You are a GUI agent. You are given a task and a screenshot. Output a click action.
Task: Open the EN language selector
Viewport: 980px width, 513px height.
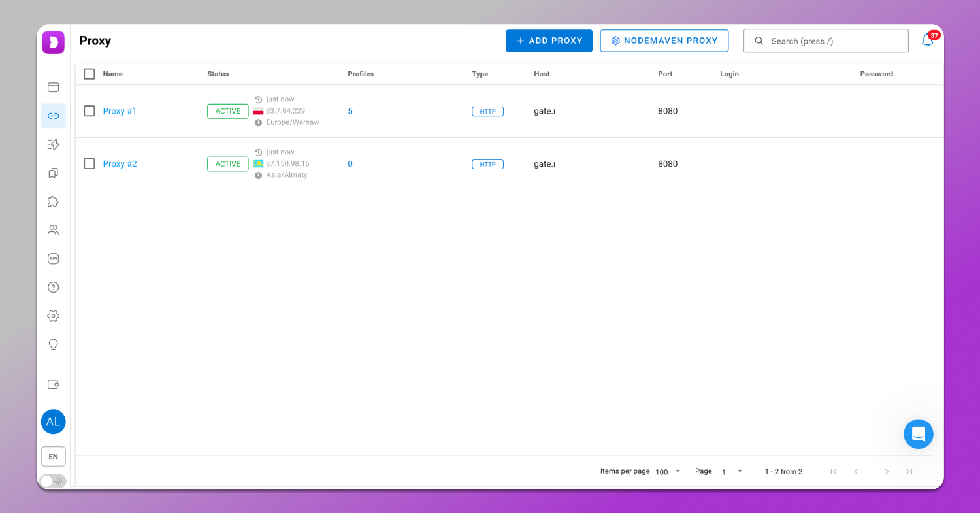[54, 457]
